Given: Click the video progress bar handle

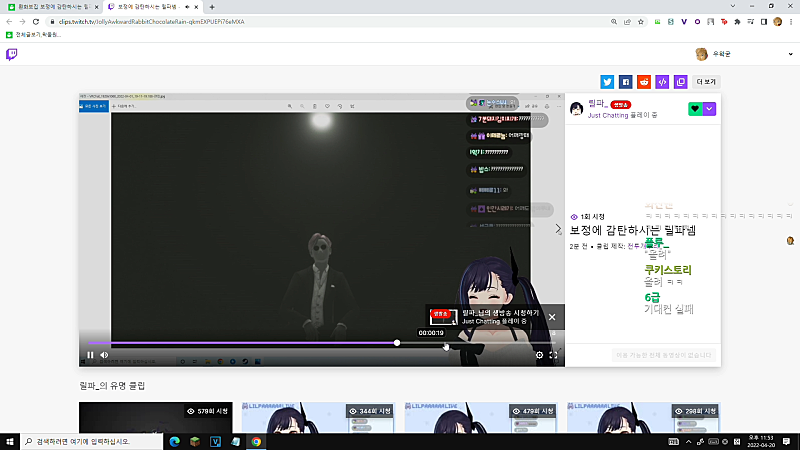Looking at the screenshot, I should click(x=397, y=343).
